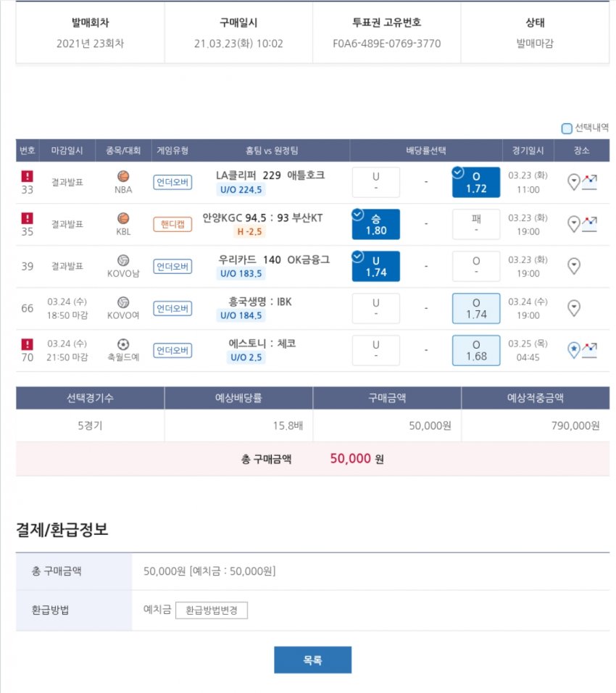Click the NBA basketball icon
616x693 pixels.
(123, 175)
